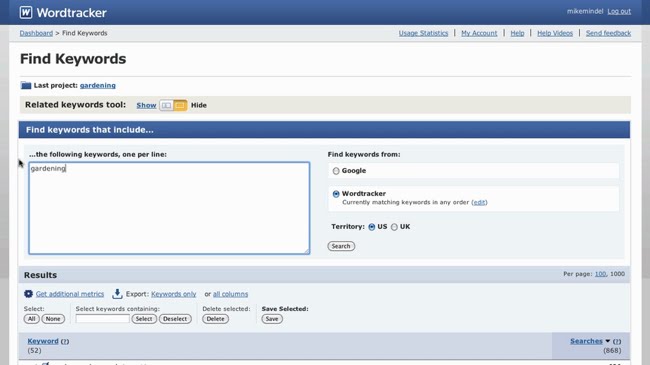Click in the Select keywords containing field
The height and width of the screenshot is (365, 650).
[x=102, y=319]
